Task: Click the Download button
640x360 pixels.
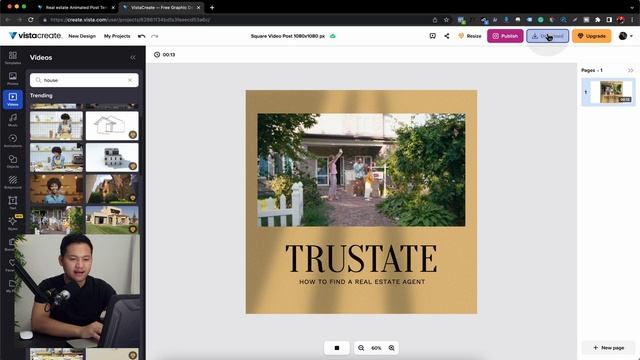Action: 547,36
